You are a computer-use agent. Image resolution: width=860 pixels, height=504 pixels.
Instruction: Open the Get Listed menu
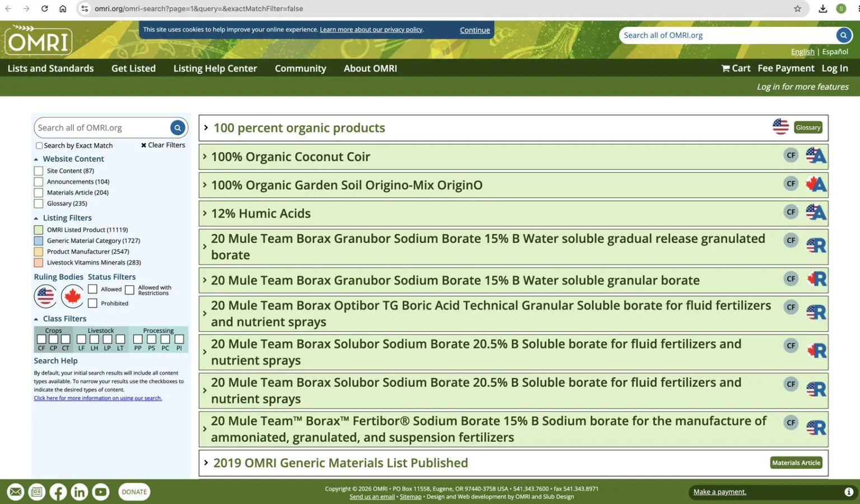[x=134, y=68]
